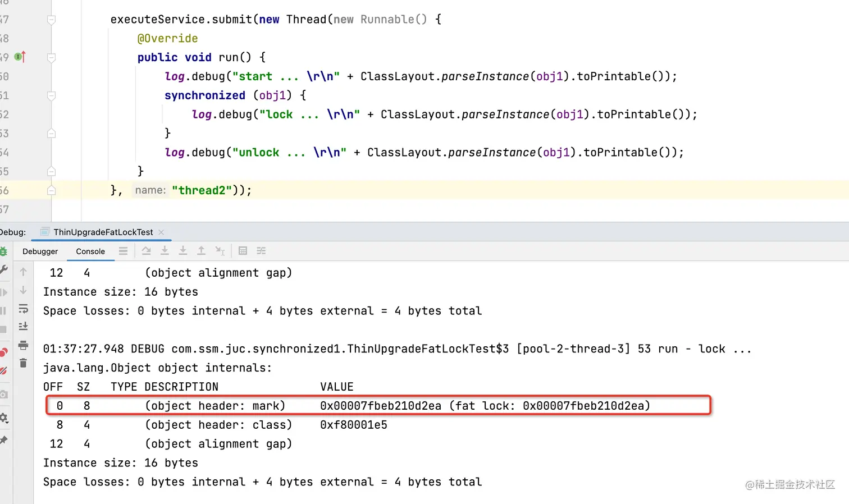The image size is (849, 504).
Task: Click fold marker on the "thread2" line
Action: click(51, 190)
